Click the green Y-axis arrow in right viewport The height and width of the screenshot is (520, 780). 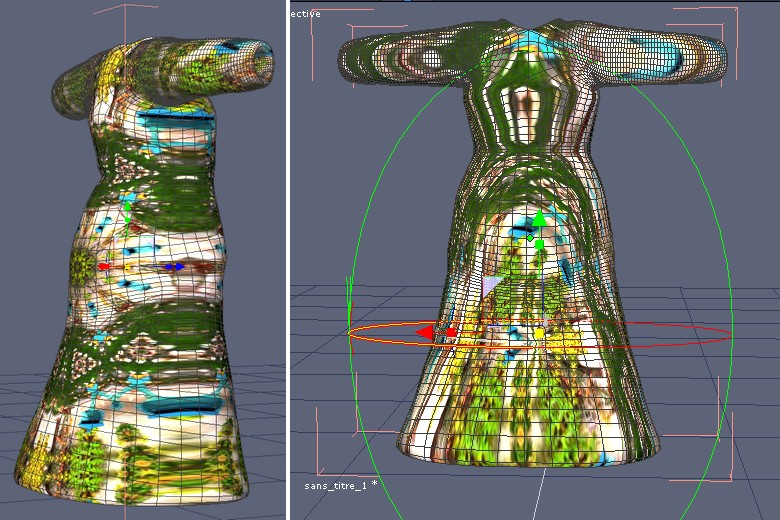coord(539,219)
